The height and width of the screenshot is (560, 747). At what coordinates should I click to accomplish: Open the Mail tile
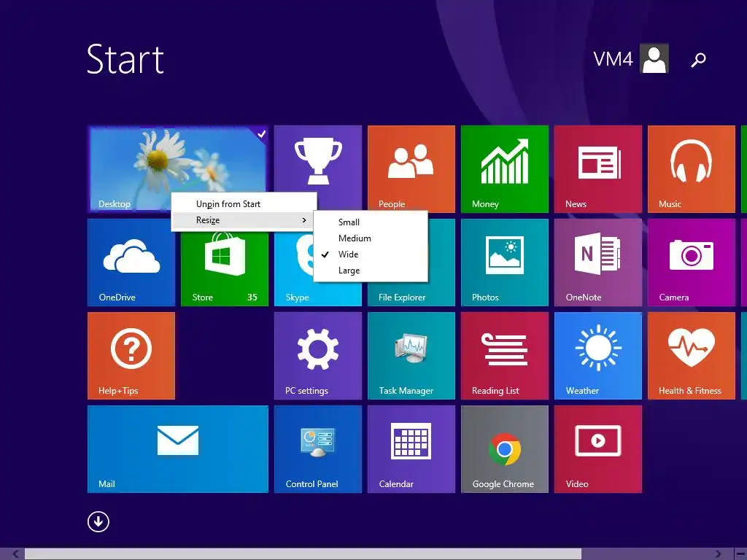(x=178, y=448)
